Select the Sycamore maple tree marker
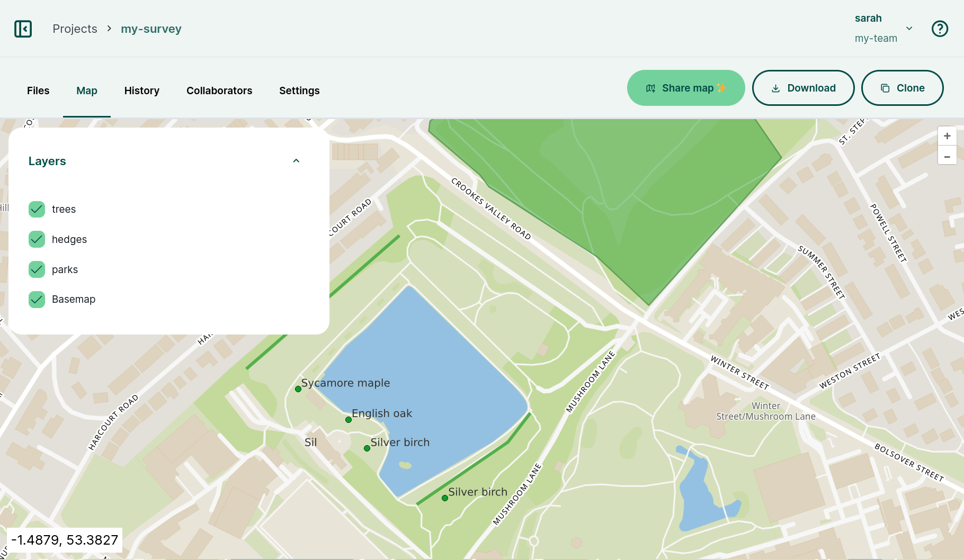Image resolution: width=964 pixels, height=560 pixels. point(298,389)
